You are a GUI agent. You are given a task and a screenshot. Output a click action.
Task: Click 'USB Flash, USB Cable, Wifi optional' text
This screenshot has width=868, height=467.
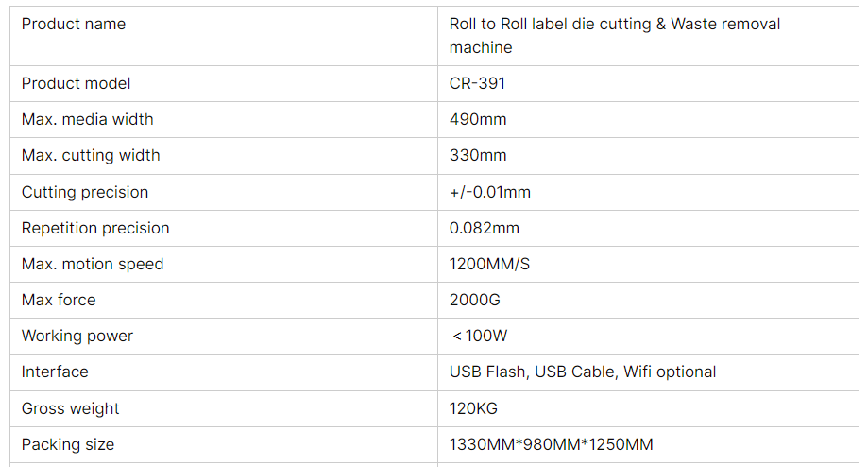point(583,372)
